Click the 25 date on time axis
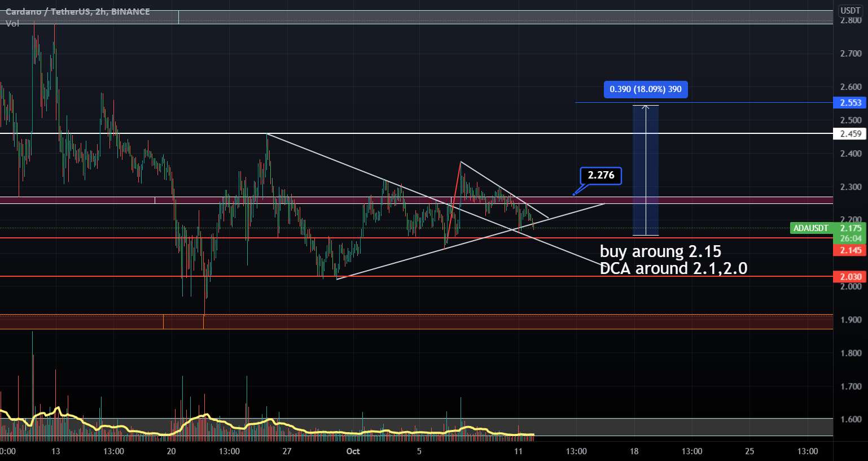Screen dimensions: 868x461 (x=750, y=451)
